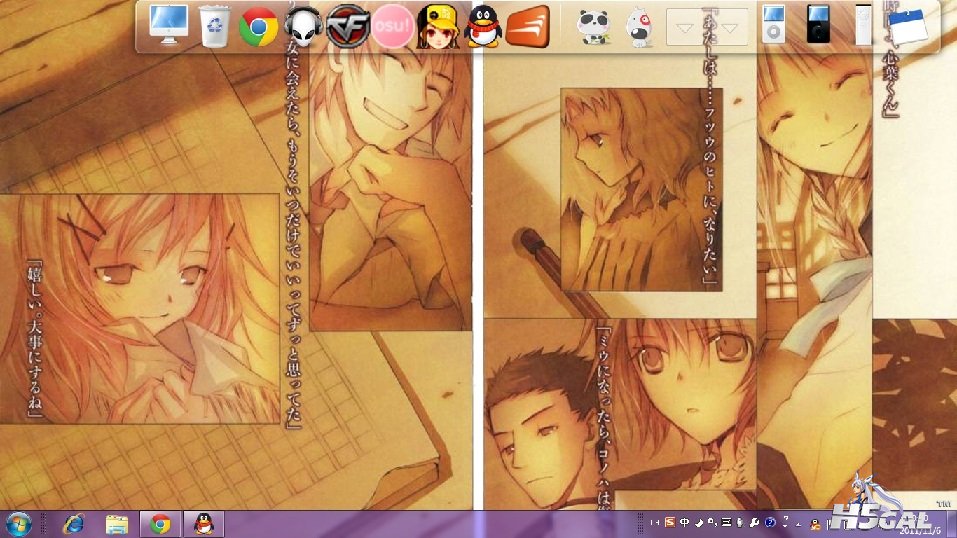The height and width of the screenshot is (538, 957).
Task: Open the black iPod icon
Action: tap(818, 24)
